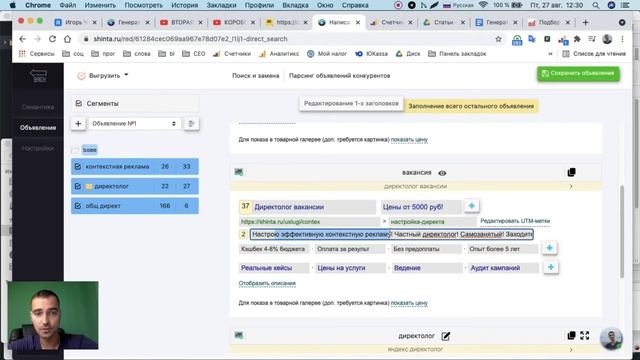Image resolution: width=640 pixels, height=360 pixels.
Task: Open support chat avatar bubble
Action: point(611,339)
